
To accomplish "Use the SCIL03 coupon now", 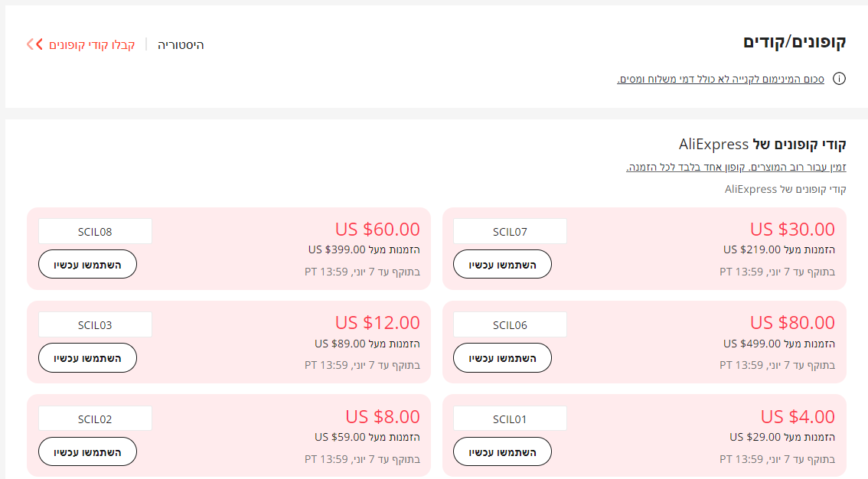I will click(x=87, y=357).
